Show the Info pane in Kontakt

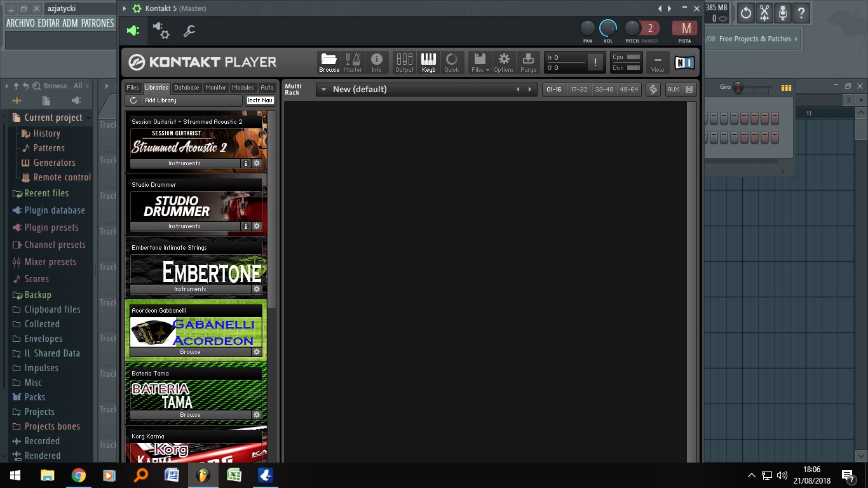[x=377, y=62]
